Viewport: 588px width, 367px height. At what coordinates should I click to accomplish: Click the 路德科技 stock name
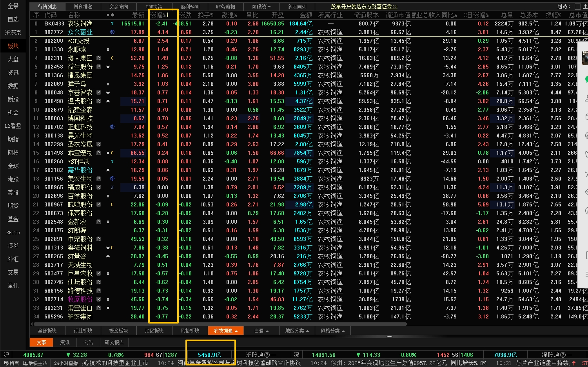(x=80, y=291)
